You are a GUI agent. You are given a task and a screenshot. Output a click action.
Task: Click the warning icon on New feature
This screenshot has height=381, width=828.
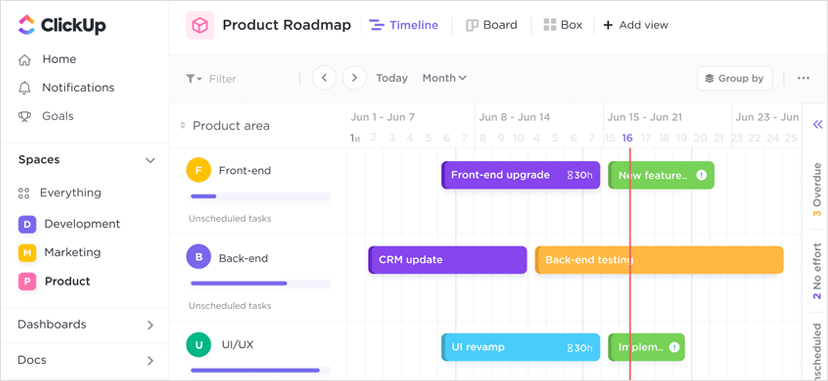tap(701, 175)
